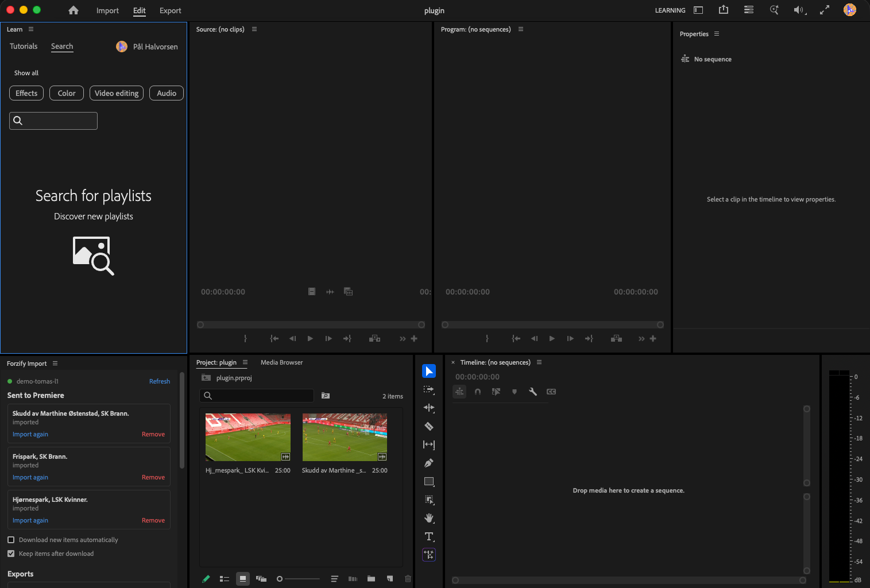870x588 pixels.
Task: Open the Timeline panel menu
Action: coord(539,362)
